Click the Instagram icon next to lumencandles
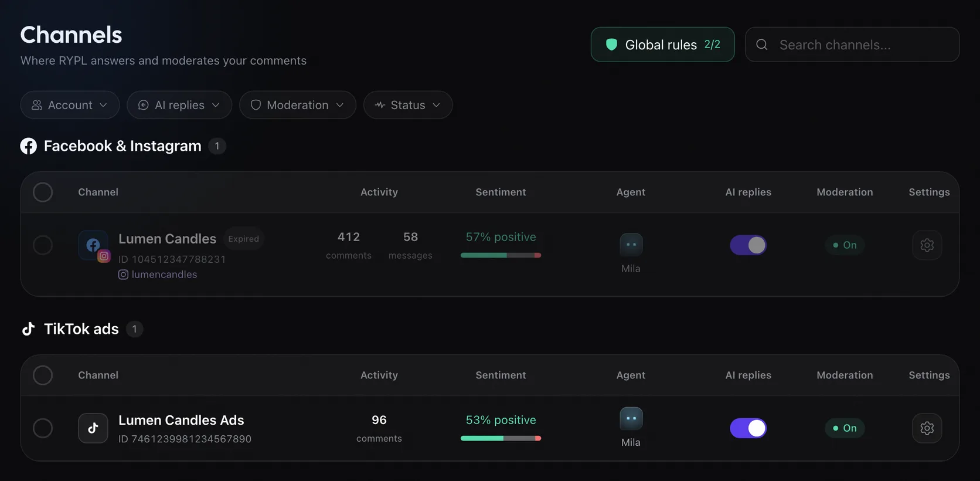The image size is (980, 481). [123, 275]
